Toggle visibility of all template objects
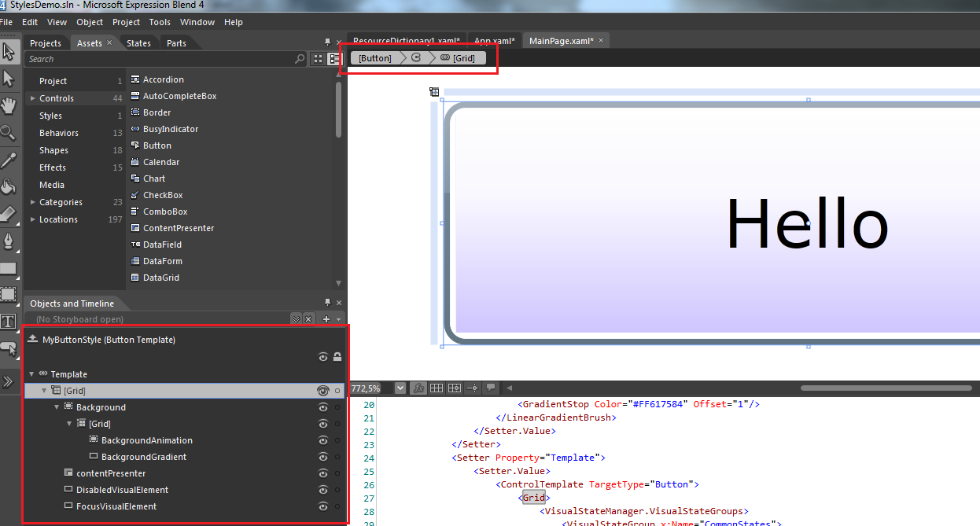Screen dimensions: 980x526 322,357
